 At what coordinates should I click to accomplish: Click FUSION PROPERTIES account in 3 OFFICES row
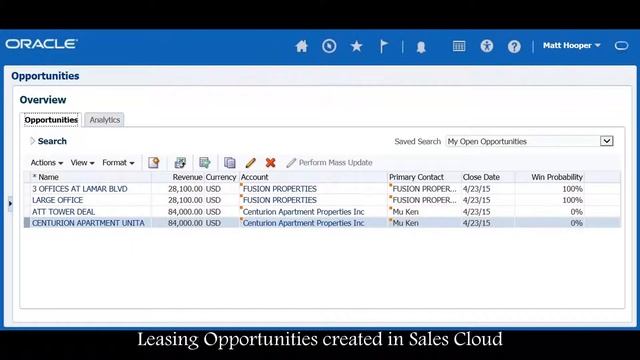[x=280, y=189]
